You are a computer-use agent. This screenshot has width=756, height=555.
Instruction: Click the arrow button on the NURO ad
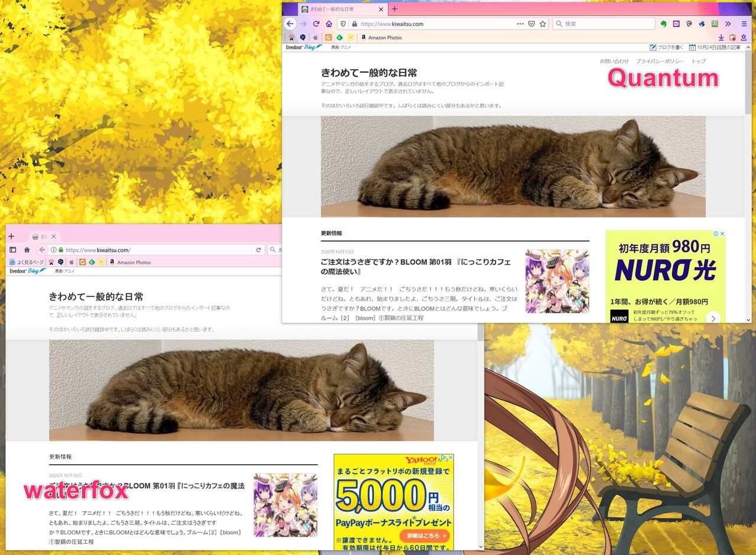tap(713, 318)
